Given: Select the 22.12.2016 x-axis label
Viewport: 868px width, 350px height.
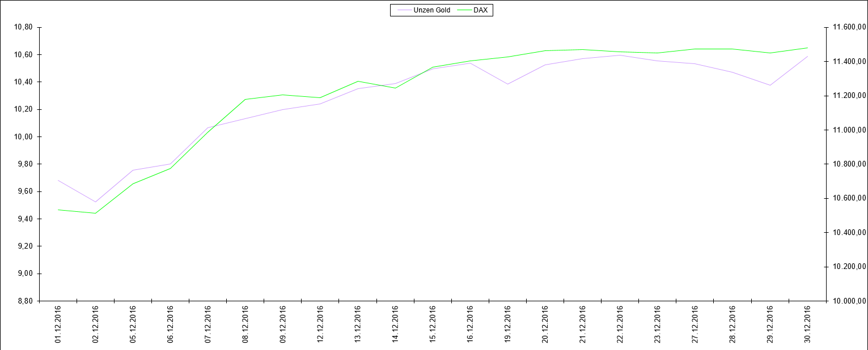Looking at the screenshot, I should tap(620, 325).
